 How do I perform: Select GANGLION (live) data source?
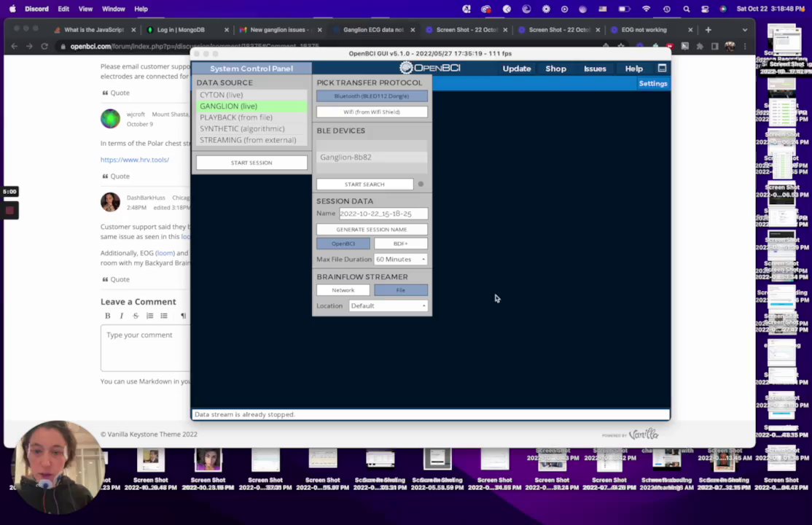(251, 106)
